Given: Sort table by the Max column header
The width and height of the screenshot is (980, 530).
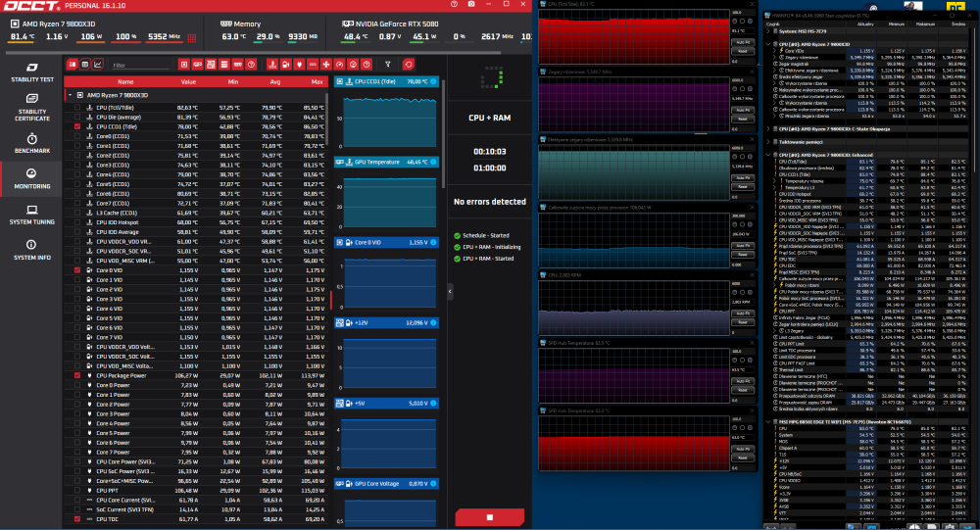Looking at the screenshot, I should 317,82.
